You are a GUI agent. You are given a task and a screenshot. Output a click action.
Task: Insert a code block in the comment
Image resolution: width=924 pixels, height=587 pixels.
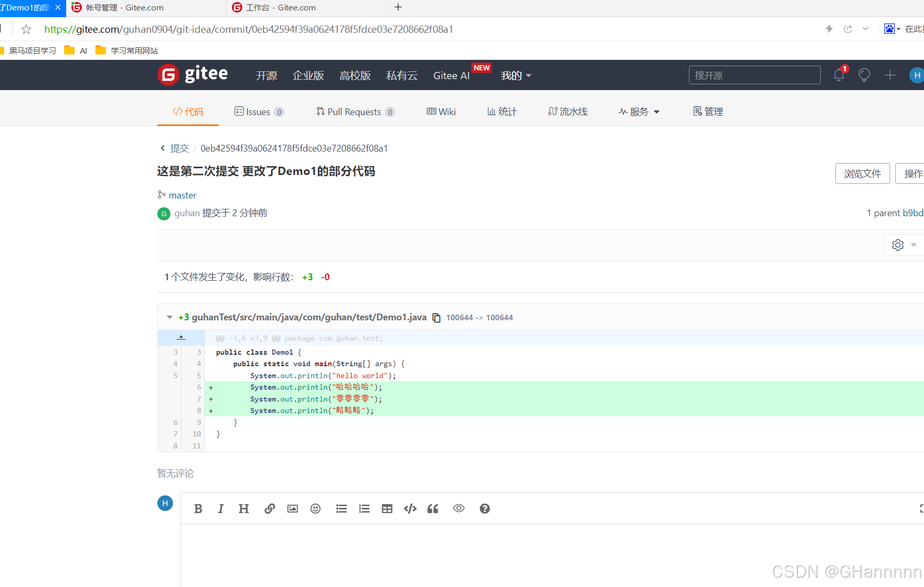click(x=410, y=509)
